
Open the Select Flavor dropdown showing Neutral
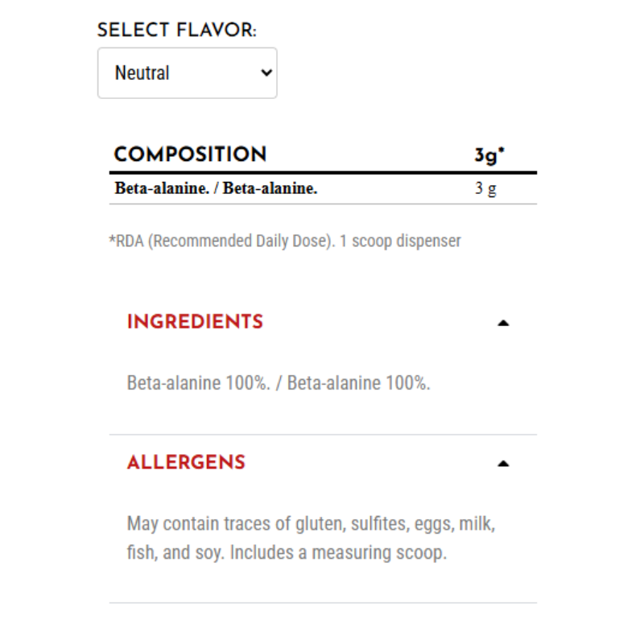187,73
